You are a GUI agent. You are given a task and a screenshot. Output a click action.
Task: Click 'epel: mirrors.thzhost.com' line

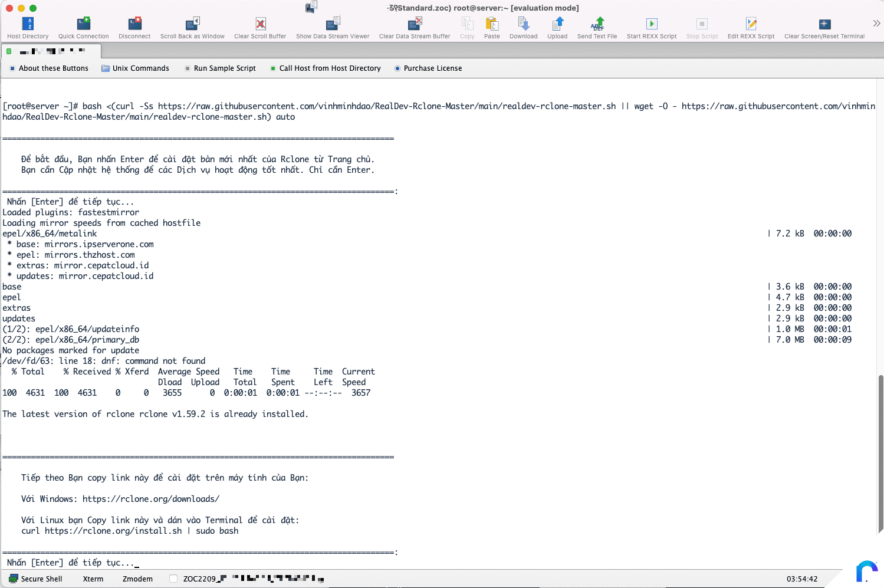[71, 255]
